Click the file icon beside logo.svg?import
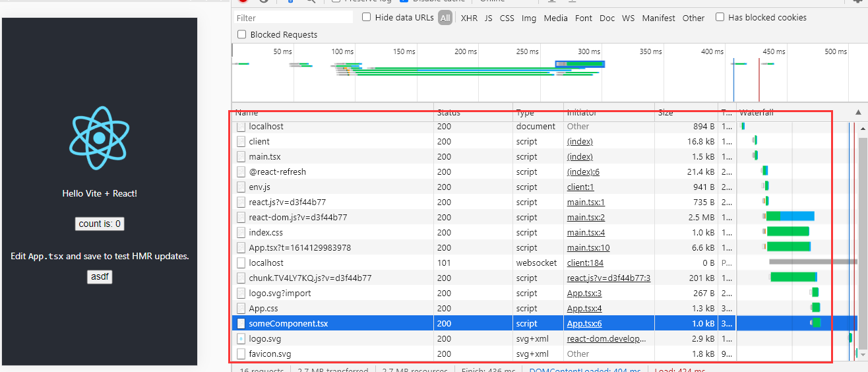 tap(241, 293)
